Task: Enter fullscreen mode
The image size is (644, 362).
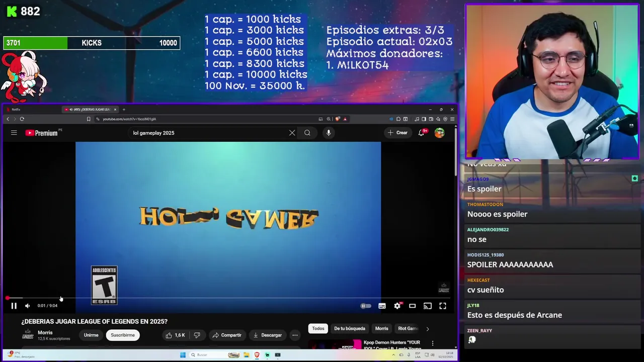Action: 443,306
